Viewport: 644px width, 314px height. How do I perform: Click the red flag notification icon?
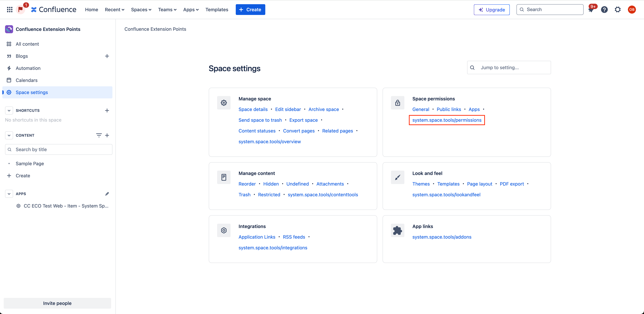20,10
